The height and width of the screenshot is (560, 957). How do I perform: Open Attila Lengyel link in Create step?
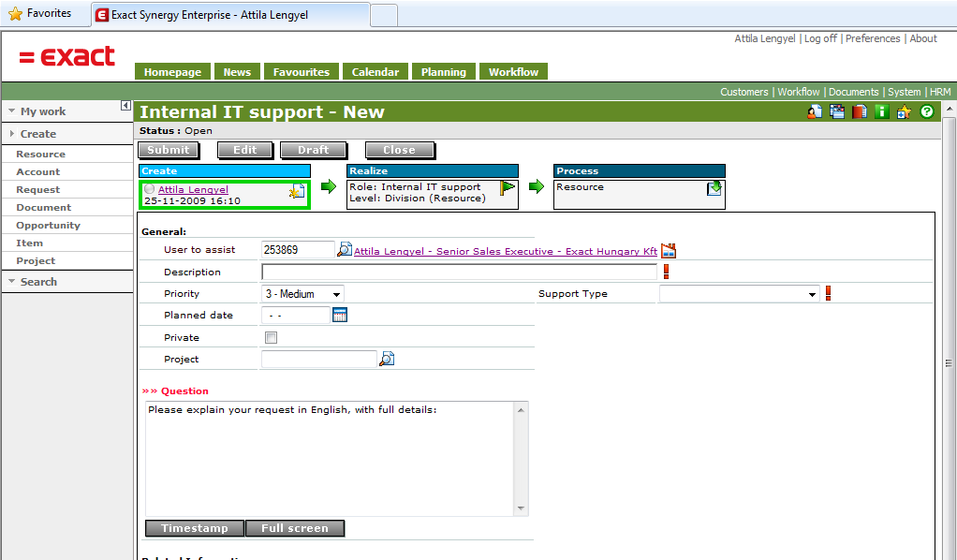click(x=193, y=189)
